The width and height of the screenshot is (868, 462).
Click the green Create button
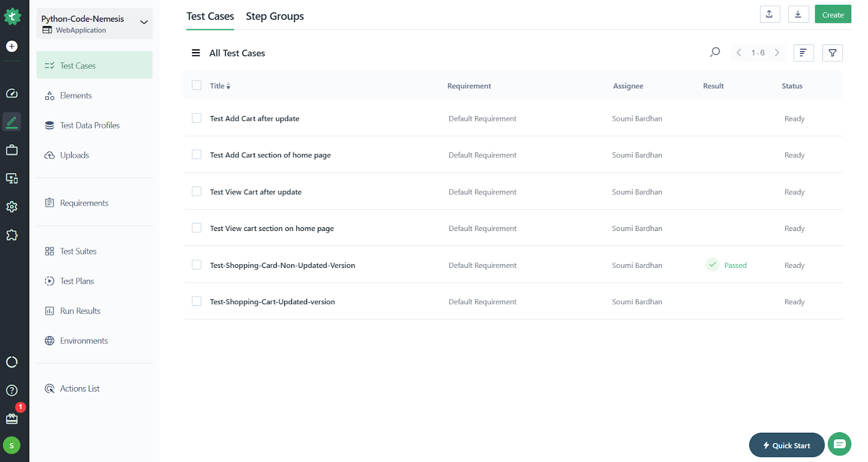click(833, 14)
